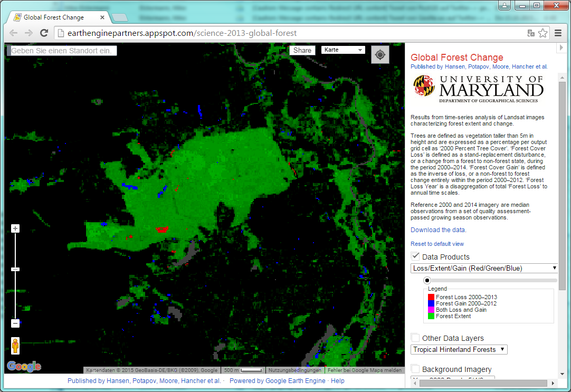The height and width of the screenshot is (392, 571).
Task: Click the Download the data link
Action: [x=438, y=230]
